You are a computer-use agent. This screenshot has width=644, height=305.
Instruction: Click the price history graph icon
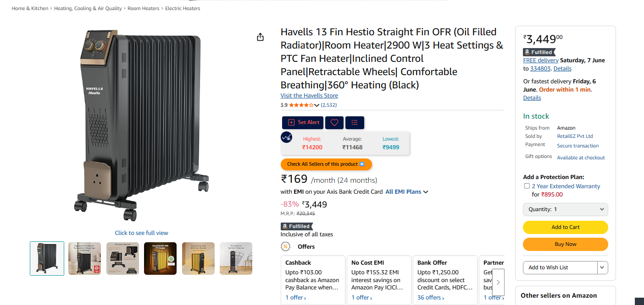tap(286, 137)
